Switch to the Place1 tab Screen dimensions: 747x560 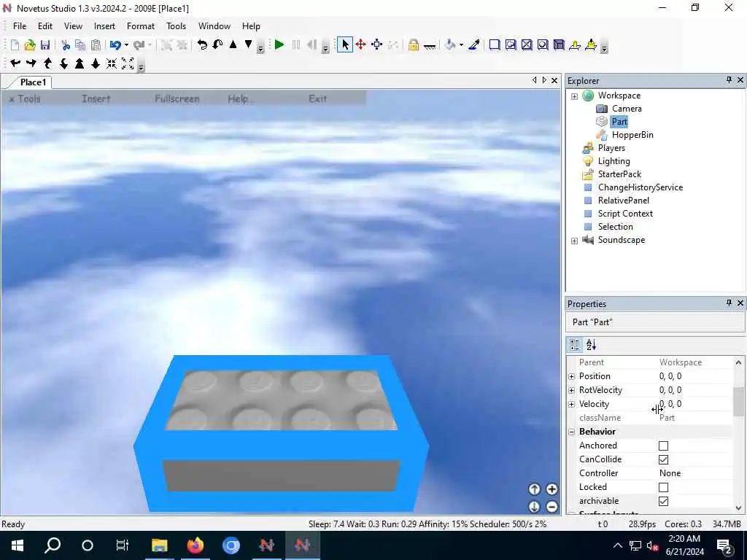(33, 82)
